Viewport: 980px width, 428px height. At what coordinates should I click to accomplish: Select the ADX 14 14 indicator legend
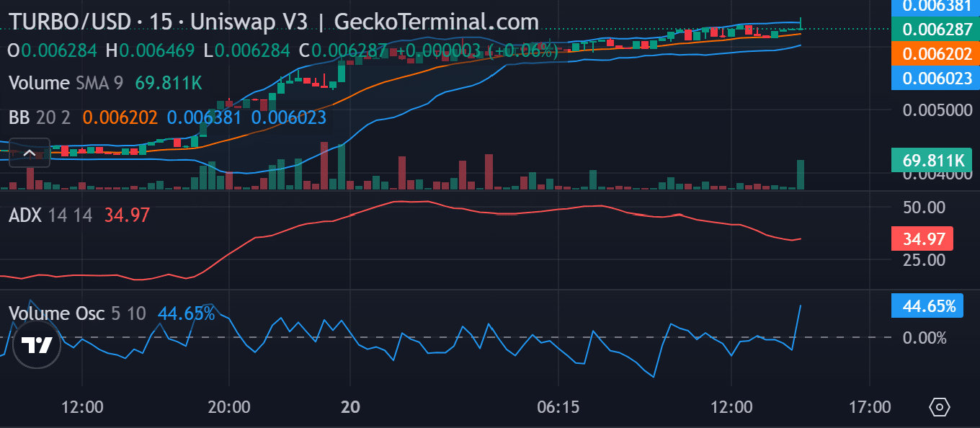tap(50, 215)
